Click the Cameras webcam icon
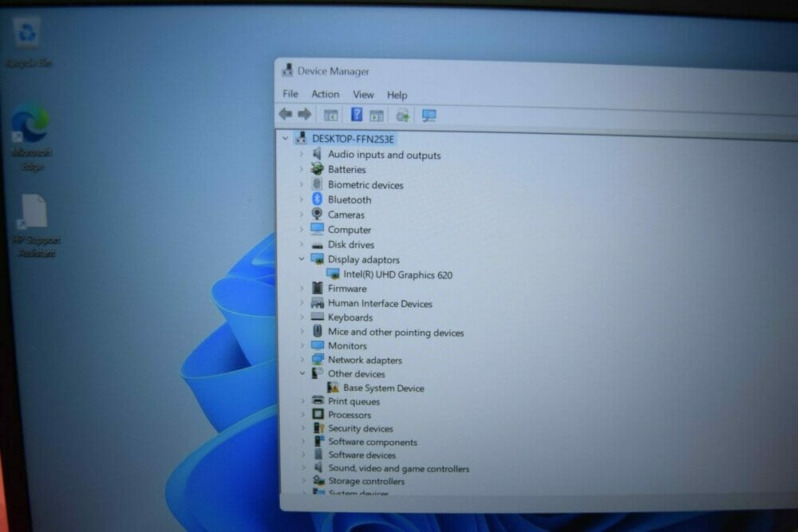 point(317,214)
